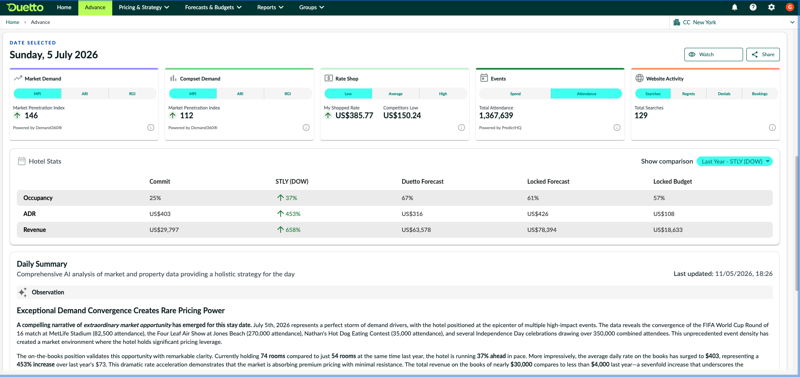Expand the Forecasts & Budgets menu
The image size is (800, 377).
(213, 8)
